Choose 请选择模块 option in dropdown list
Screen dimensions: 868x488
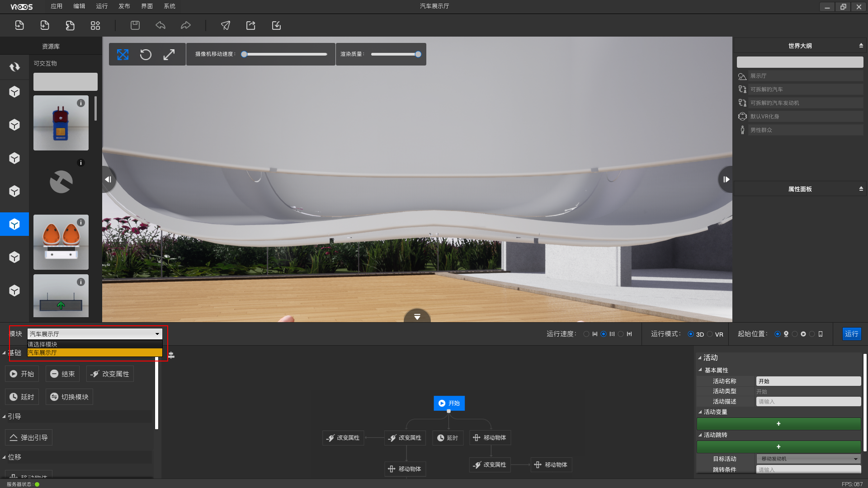point(94,344)
